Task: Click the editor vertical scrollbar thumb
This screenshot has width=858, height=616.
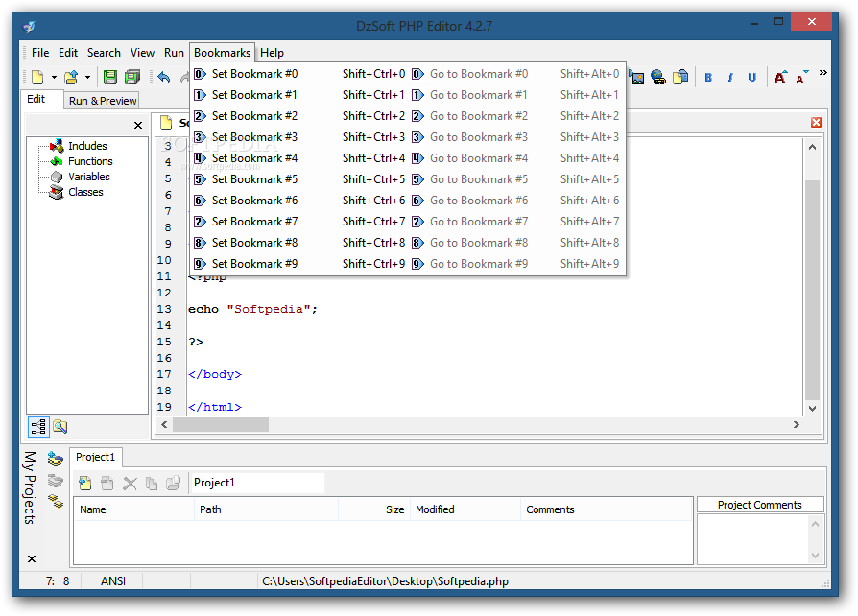Action: pyautogui.click(x=812, y=290)
